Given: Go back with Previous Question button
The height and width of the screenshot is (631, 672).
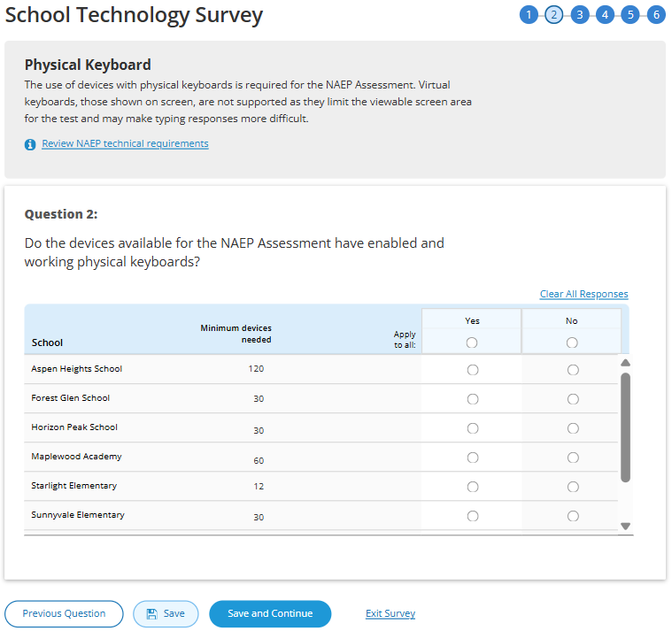Looking at the screenshot, I should (64, 614).
